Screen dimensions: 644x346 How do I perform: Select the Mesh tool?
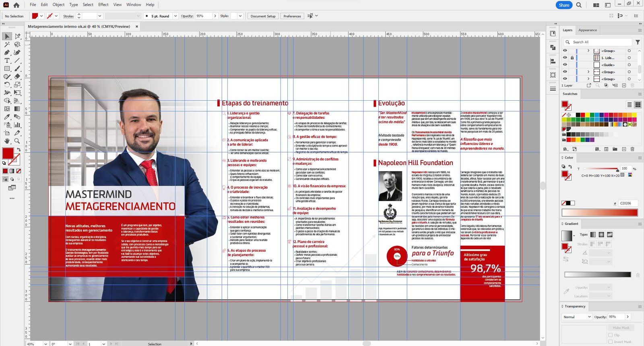click(7, 109)
